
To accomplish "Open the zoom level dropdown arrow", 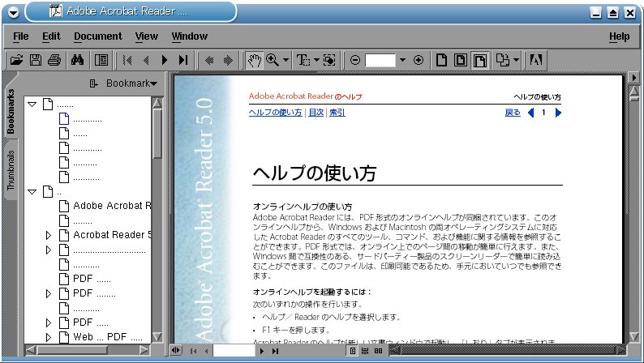I will point(402,60).
